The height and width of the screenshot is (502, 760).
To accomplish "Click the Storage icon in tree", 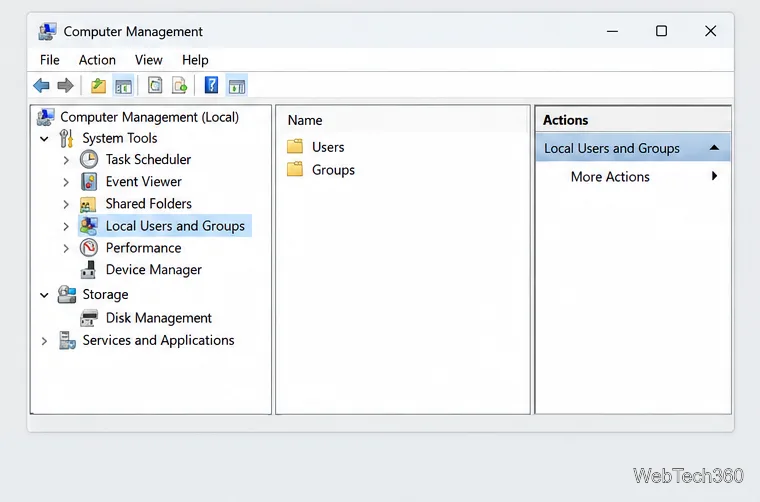I will (x=67, y=294).
